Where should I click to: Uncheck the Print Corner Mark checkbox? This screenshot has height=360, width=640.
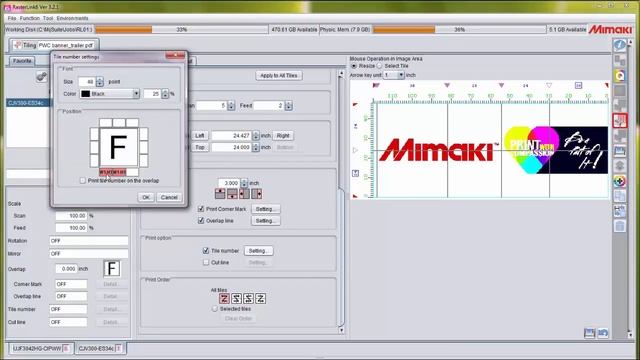pyautogui.click(x=201, y=209)
